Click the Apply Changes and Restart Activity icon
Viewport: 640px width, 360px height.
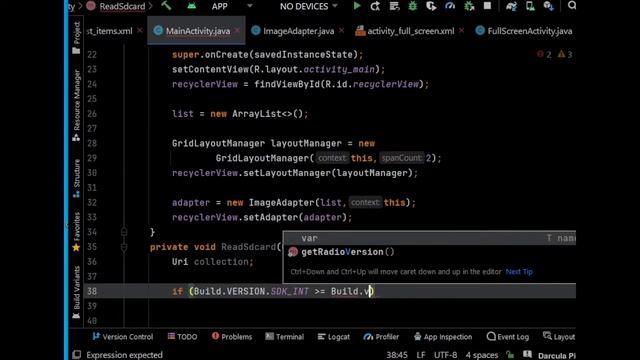point(375,6)
